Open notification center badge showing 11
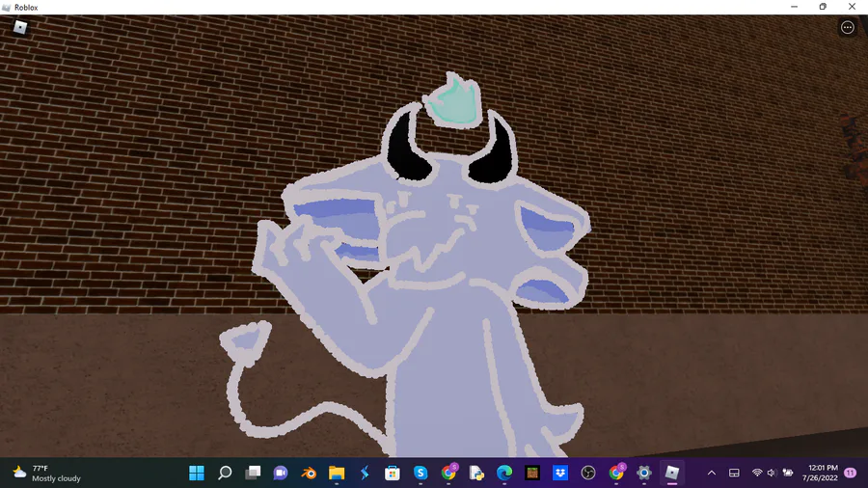 [x=851, y=474]
